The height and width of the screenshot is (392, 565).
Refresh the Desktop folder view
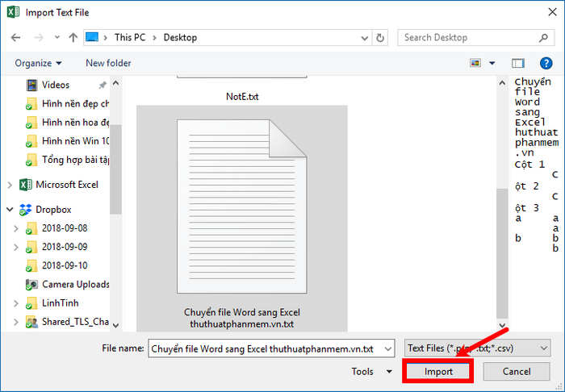pos(380,38)
